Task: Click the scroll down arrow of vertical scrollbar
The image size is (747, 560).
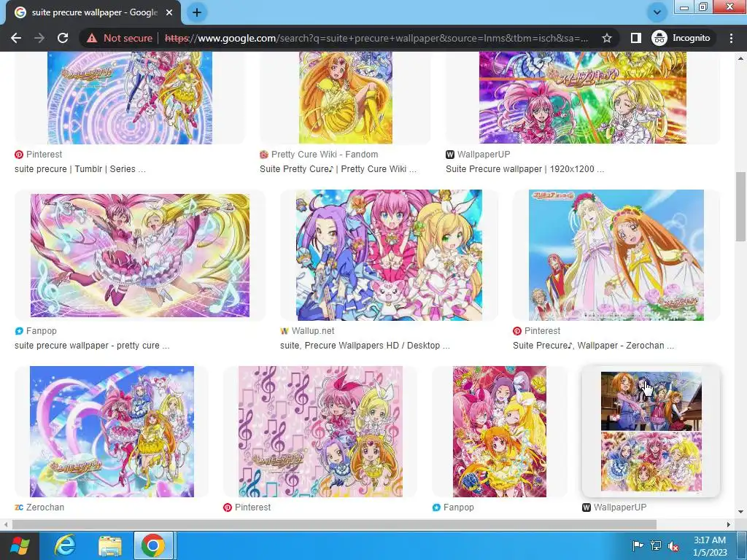Action: tap(740, 513)
